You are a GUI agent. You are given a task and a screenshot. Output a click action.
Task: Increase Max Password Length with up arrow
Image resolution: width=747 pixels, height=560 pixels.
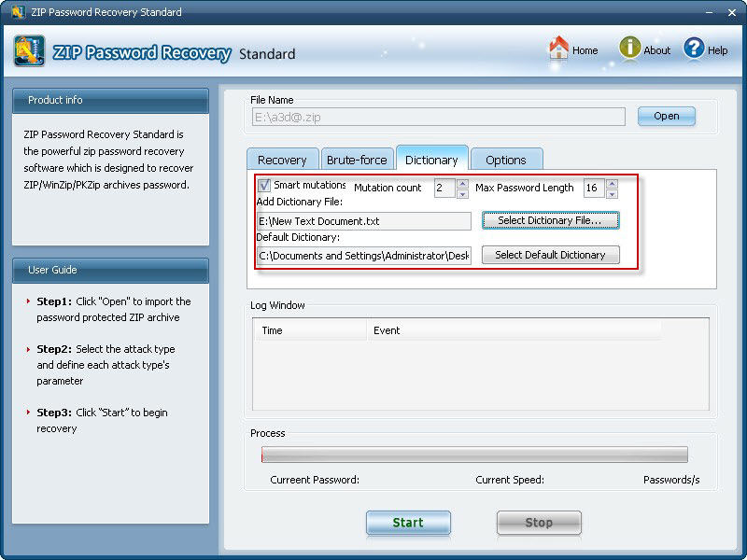(x=613, y=183)
